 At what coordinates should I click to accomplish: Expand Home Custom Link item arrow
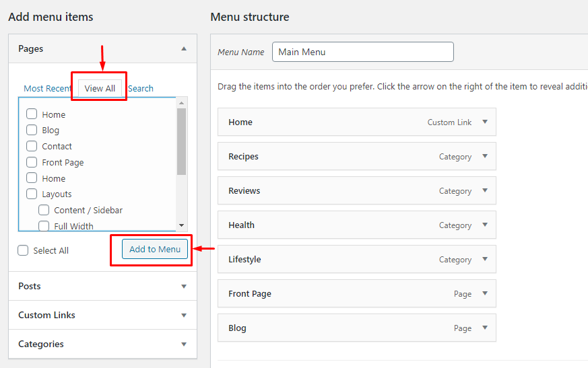coord(484,122)
